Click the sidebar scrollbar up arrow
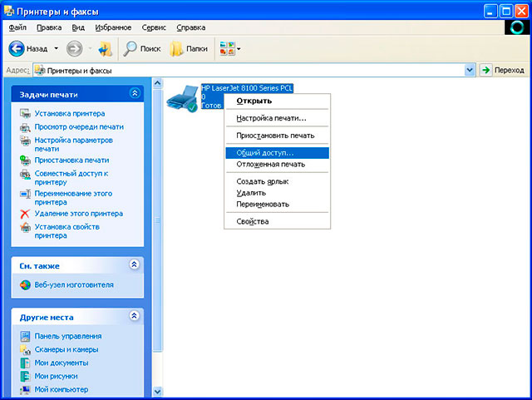Screen dimensions: 532x400 [157, 83]
